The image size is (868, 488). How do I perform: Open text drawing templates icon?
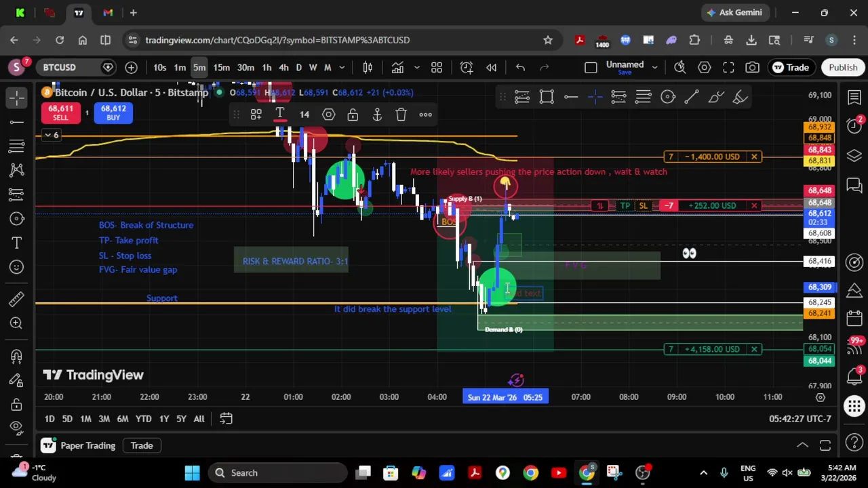(x=256, y=115)
